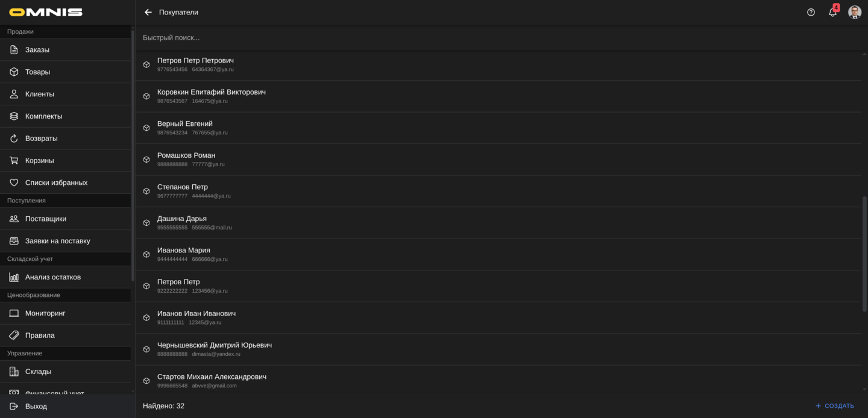Viewport: 868px width, 418px height.
Task: Navigate to Поставщики
Action: click(x=46, y=219)
